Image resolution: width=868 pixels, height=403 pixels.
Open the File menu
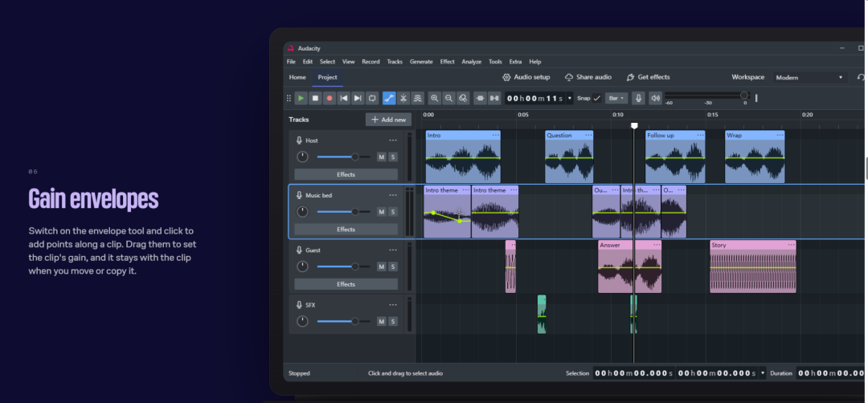(x=291, y=62)
